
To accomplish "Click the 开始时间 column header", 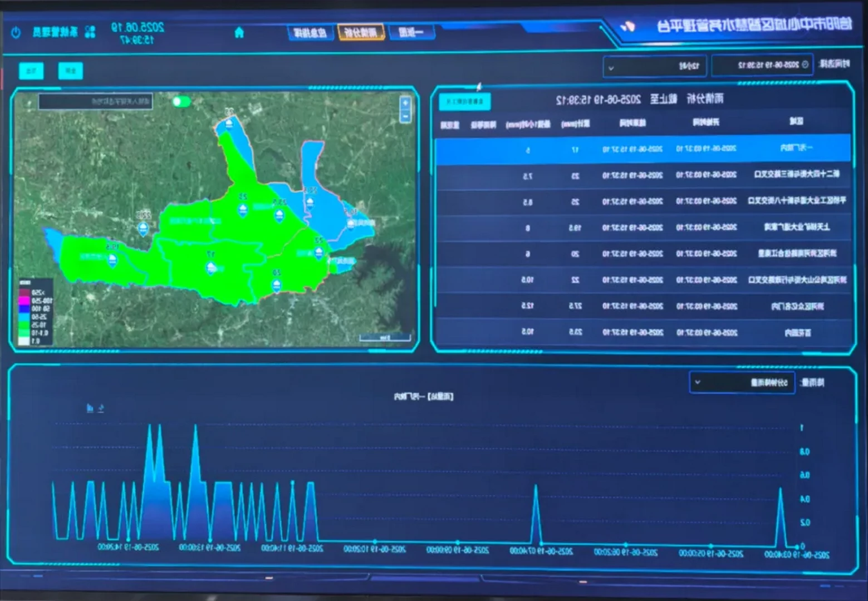I will (x=705, y=122).
